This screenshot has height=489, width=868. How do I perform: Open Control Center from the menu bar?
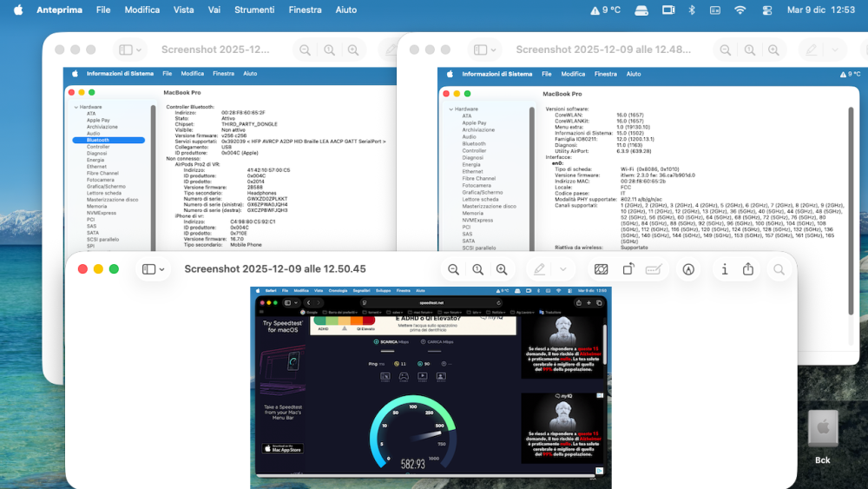(x=766, y=10)
